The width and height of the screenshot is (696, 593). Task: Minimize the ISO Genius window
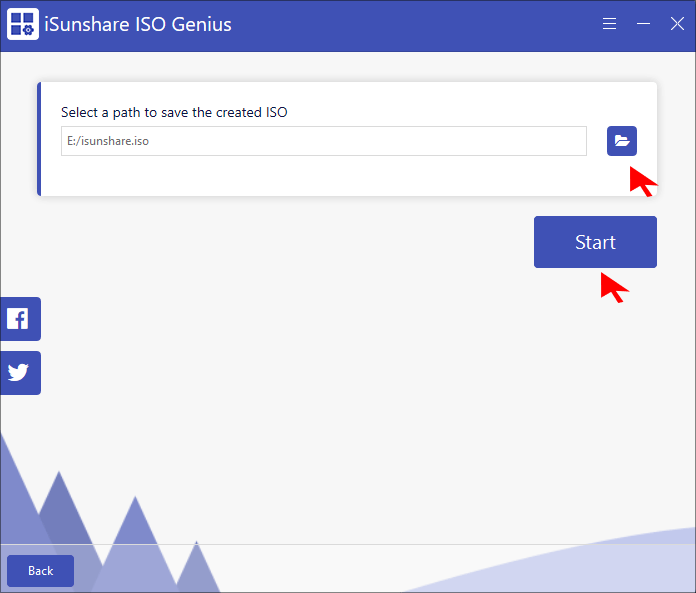(643, 24)
